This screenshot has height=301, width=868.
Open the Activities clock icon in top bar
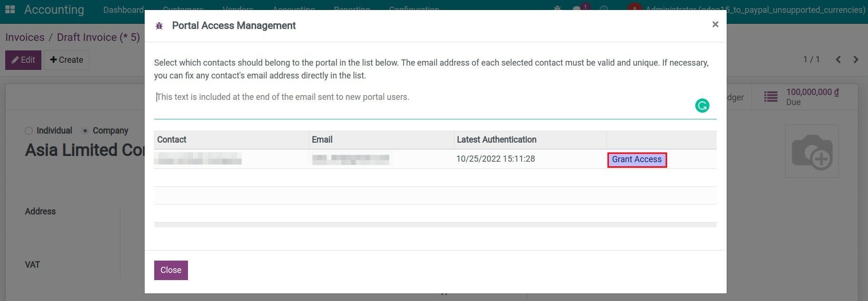pos(603,10)
